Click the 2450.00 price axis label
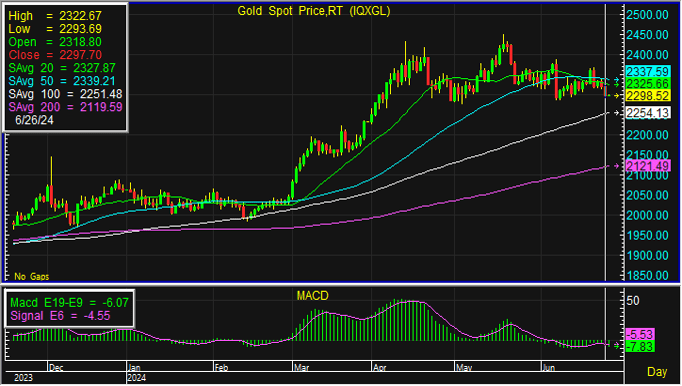Image resolution: width=682 pixels, height=386 pixels. 648,35
